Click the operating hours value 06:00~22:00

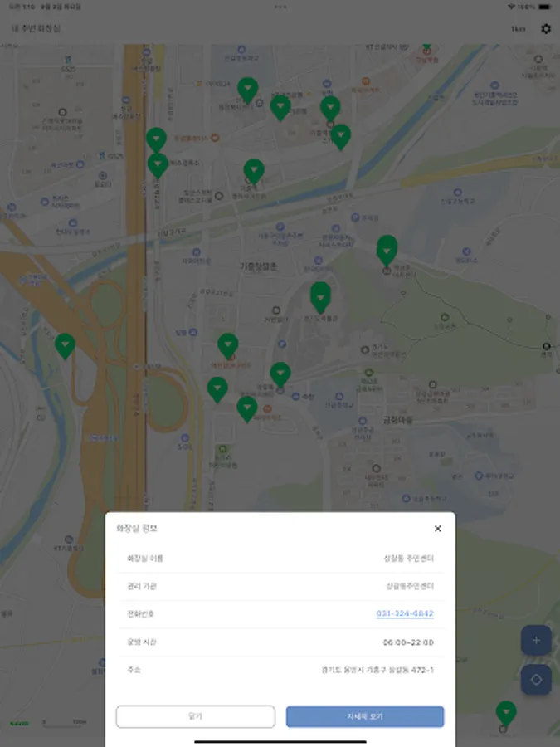pyautogui.click(x=408, y=642)
